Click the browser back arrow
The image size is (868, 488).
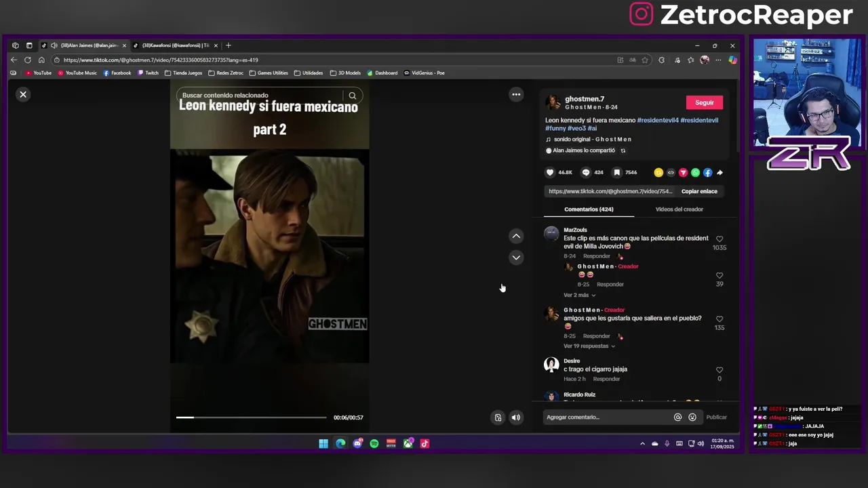pyautogui.click(x=14, y=60)
